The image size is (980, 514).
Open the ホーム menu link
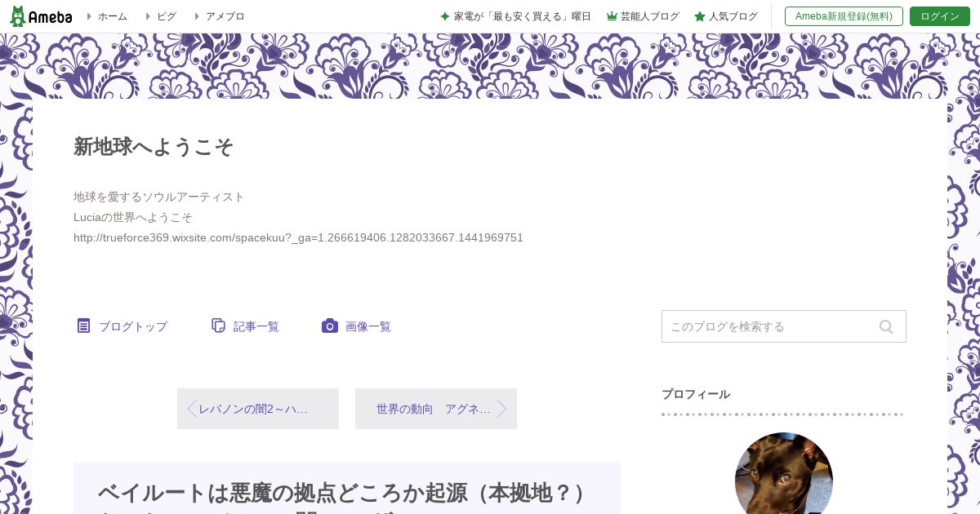tap(107, 16)
